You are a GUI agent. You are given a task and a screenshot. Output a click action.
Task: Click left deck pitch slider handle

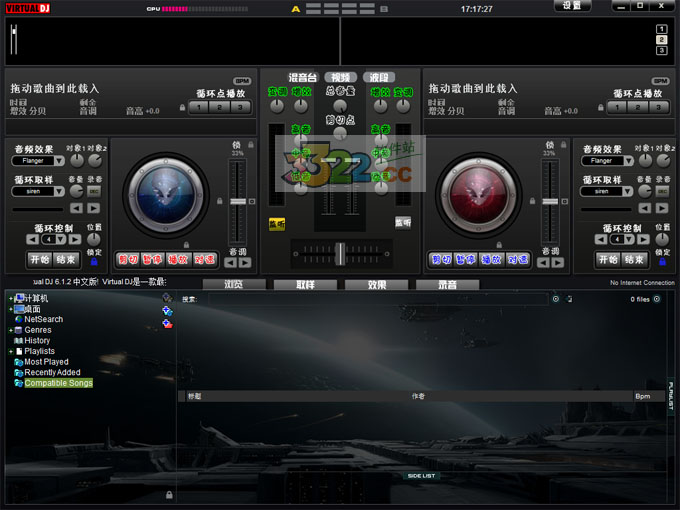click(x=238, y=202)
